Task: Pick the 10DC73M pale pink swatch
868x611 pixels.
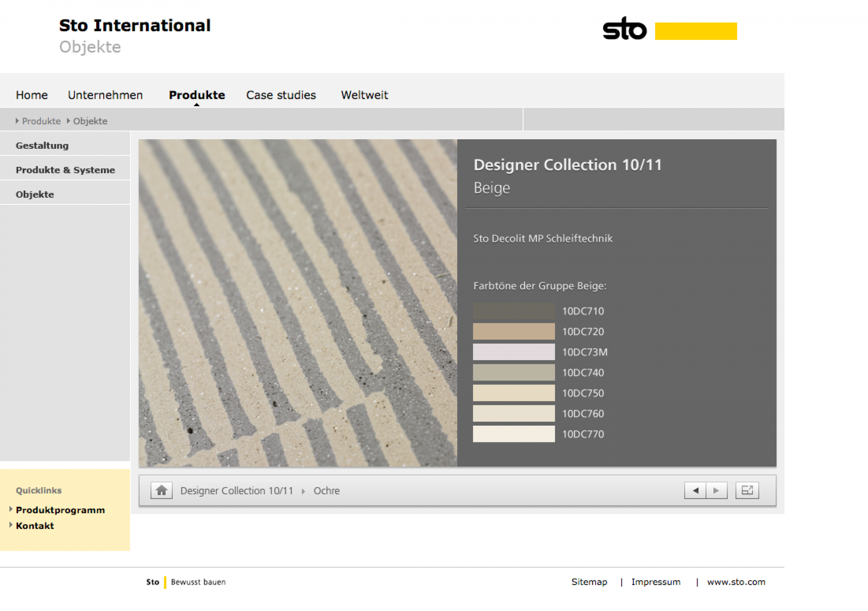Action: pyautogui.click(x=513, y=352)
